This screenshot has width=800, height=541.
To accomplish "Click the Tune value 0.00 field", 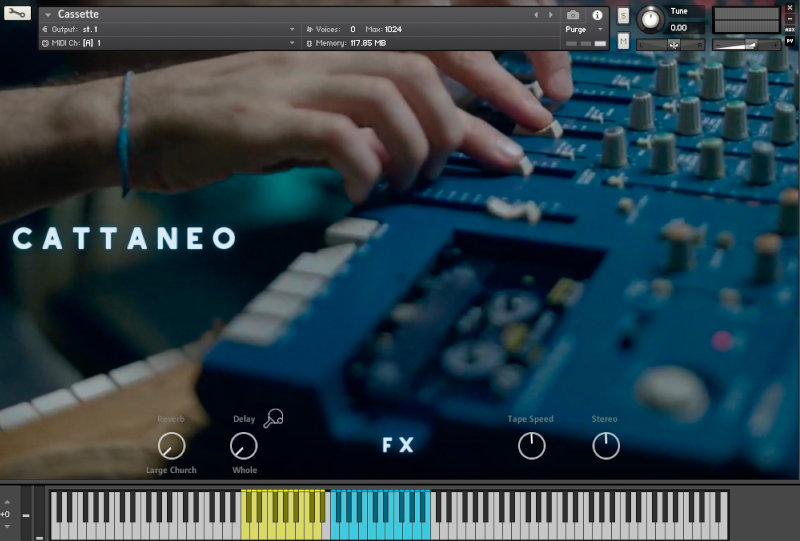I will tap(684, 28).
